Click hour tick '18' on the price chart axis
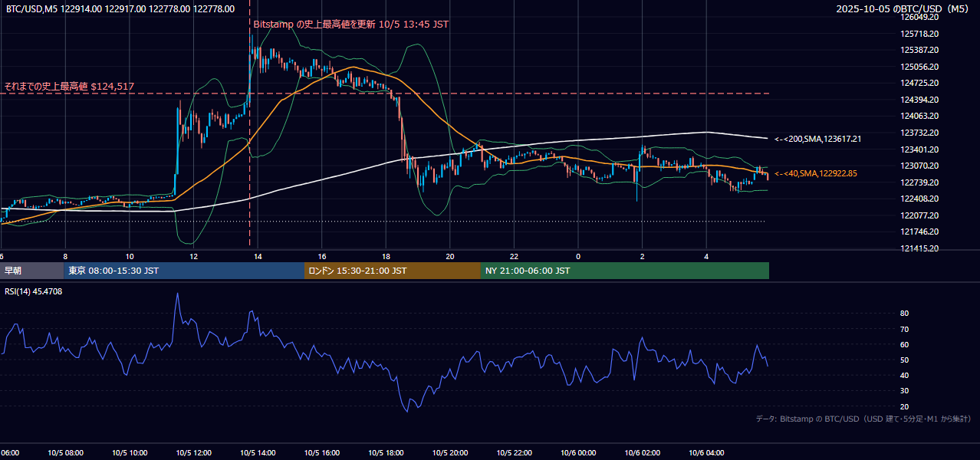980x460 pixels. 386,256
